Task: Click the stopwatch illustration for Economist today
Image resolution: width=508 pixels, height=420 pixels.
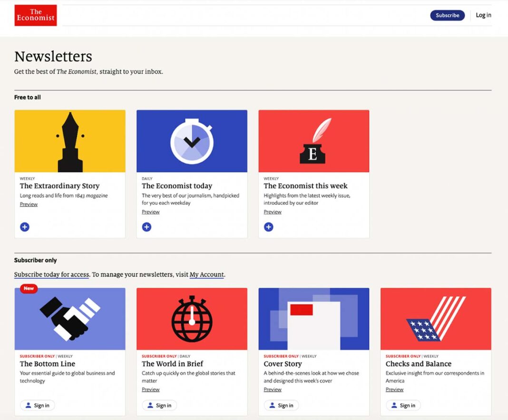Action: [x=192, y=141]
